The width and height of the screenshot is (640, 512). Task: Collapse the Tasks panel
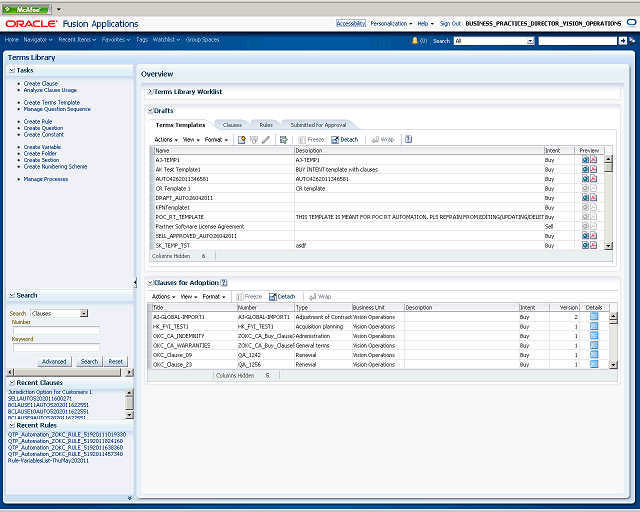coord(12,70)
